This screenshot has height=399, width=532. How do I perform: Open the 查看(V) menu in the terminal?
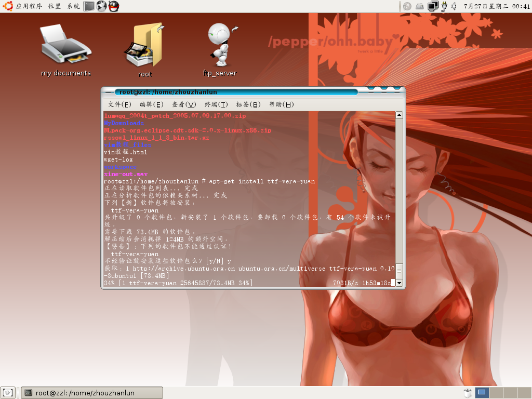pyautogui.click(x=184, y=104)
